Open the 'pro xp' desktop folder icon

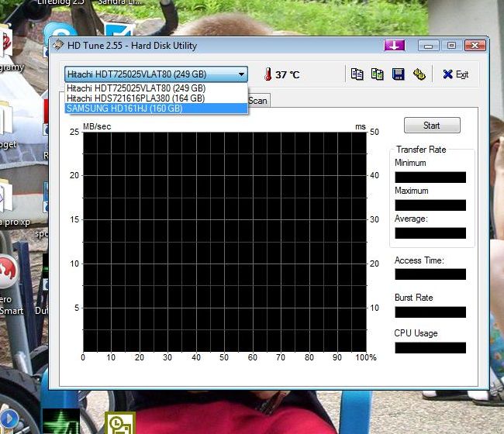6,195
